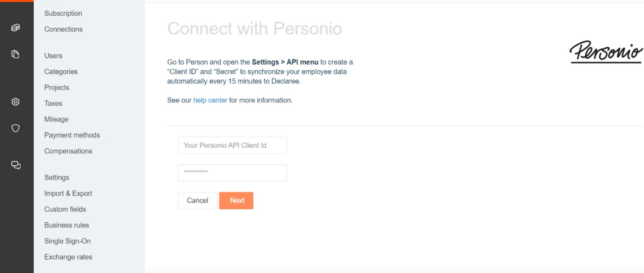Viewport: 644px width, 273px height.
Task: Open the documents reports icon
Action: 15,54
